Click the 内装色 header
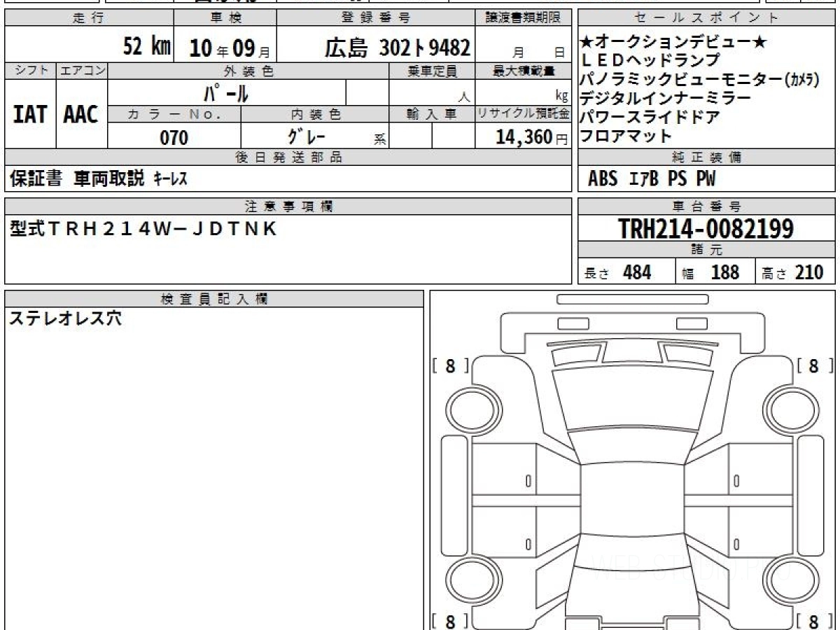 (315, 113)
